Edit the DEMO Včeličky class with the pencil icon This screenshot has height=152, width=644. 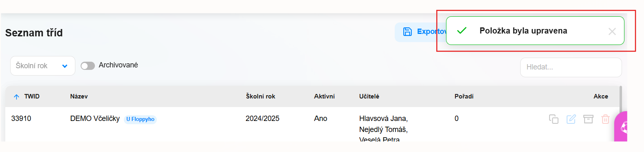tap(571, 119)
